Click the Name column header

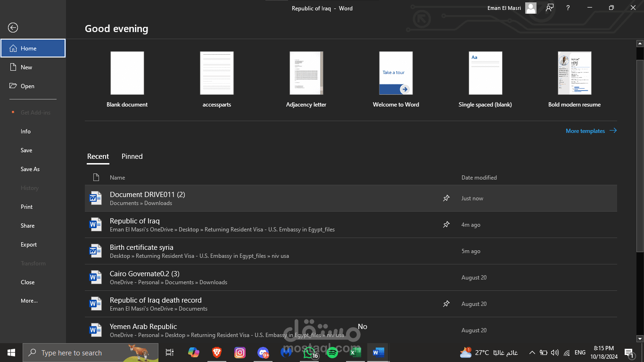pos(117,178)
